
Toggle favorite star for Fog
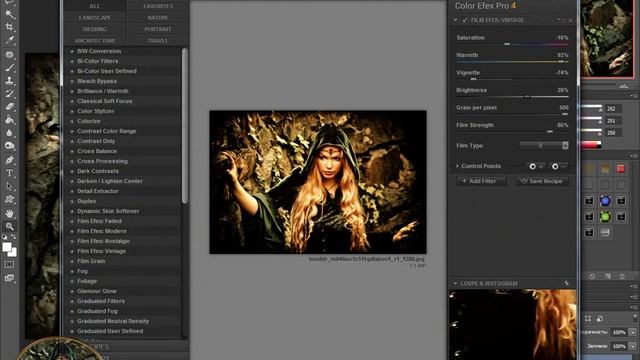tap(72, 271)
